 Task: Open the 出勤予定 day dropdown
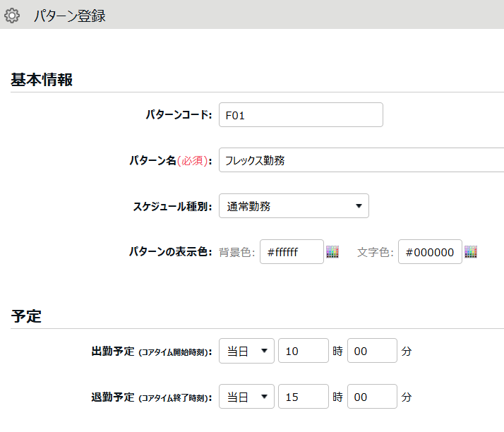pyautogui.click(x=246, y=351)
